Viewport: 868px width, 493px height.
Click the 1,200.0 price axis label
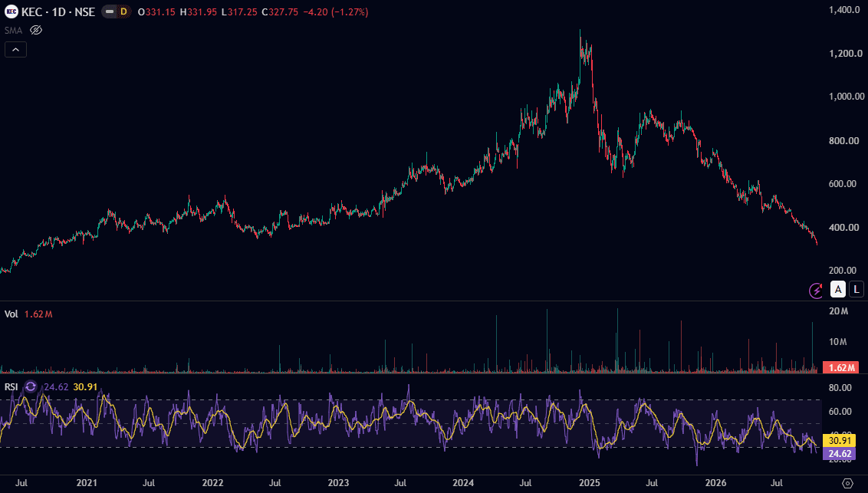(845, 54)
